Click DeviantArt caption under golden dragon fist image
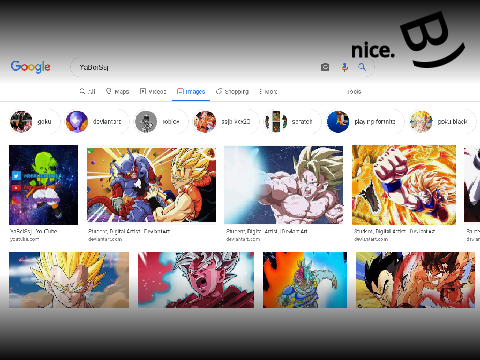This screenshot has height=360, width=480. point(394,231)
